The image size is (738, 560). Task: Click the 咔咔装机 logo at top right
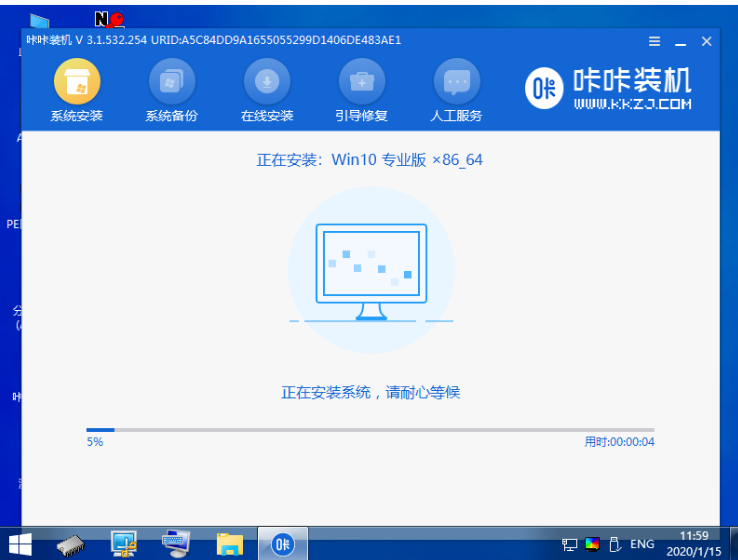(x=607, y=89)
